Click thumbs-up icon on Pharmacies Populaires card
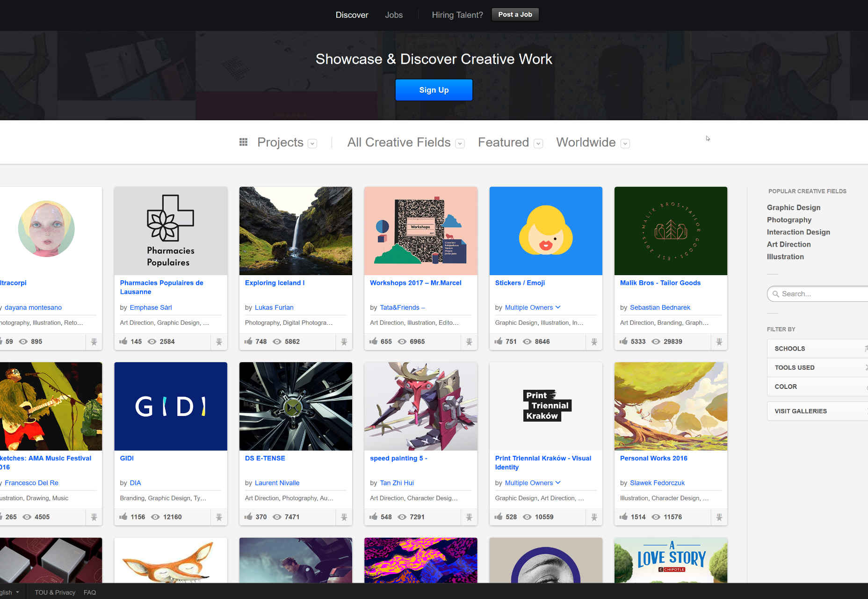This screenshot has width=868, height=599. (123, 341)
